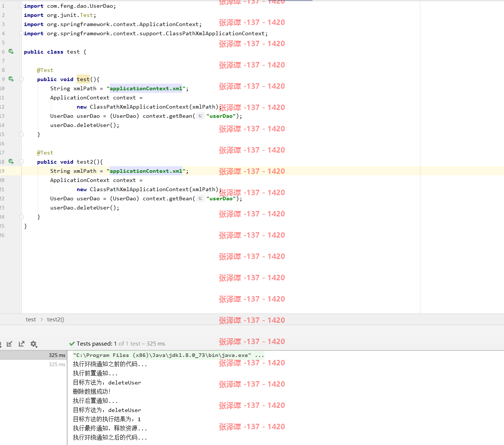Import test results icon in Run toolbar

point(10,344)
